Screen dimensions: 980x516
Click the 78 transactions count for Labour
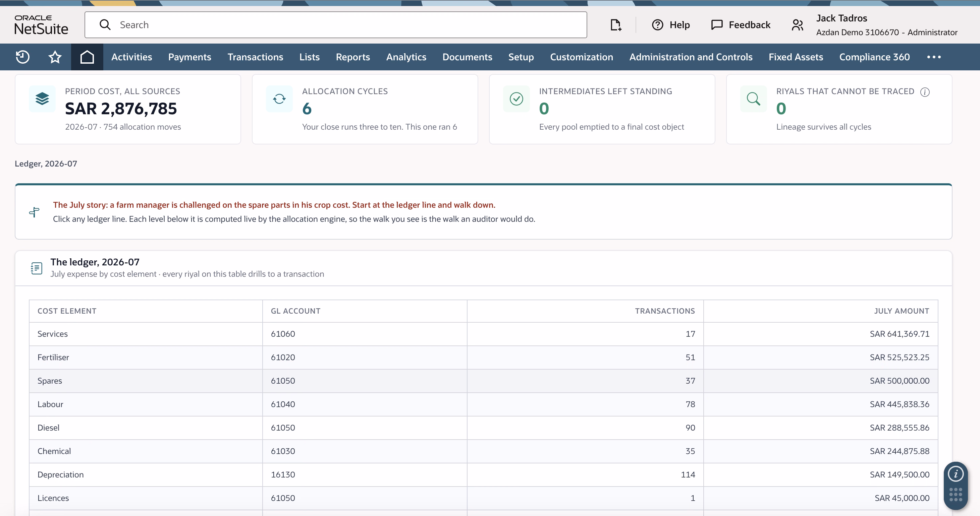pyautogui.click(x=690, y=405)
